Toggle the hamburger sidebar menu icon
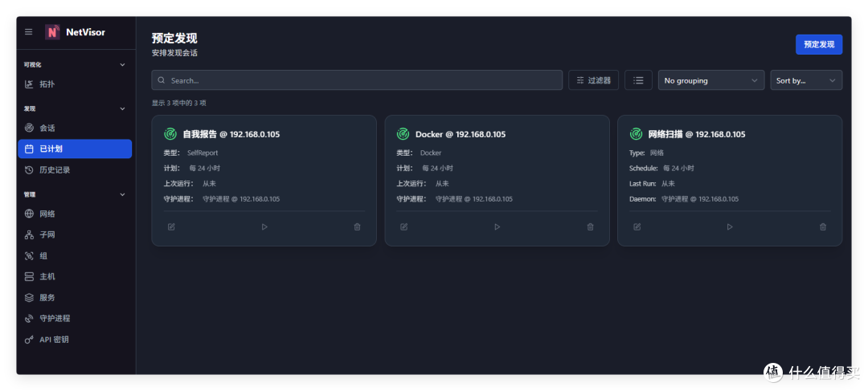This screenshot has height=391, width=868. [x=29, y=32]
